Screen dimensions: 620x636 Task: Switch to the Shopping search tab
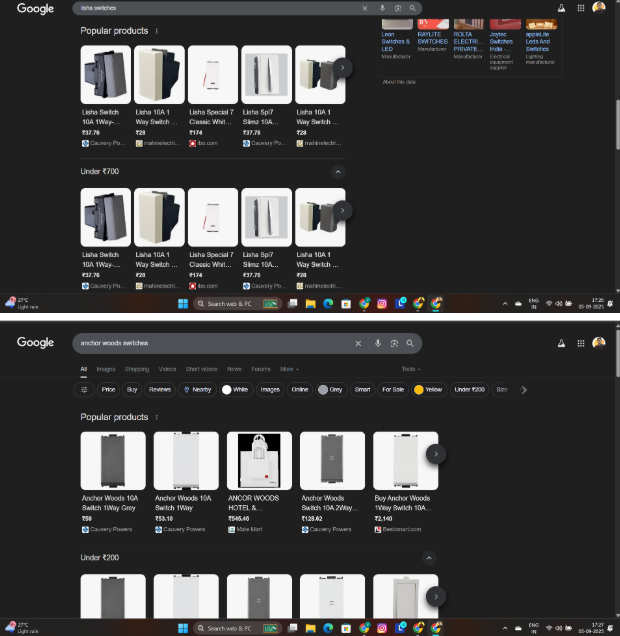[x=137, y=369]
